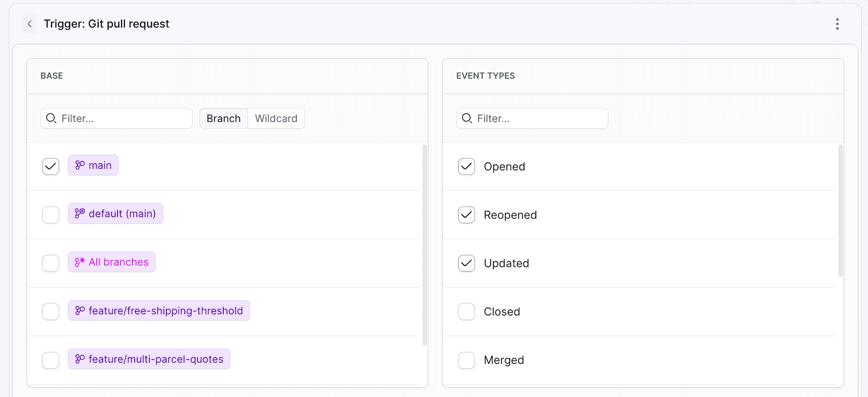
Task: Click the Base list scrollbar
Action: click(x=425, y=245)
